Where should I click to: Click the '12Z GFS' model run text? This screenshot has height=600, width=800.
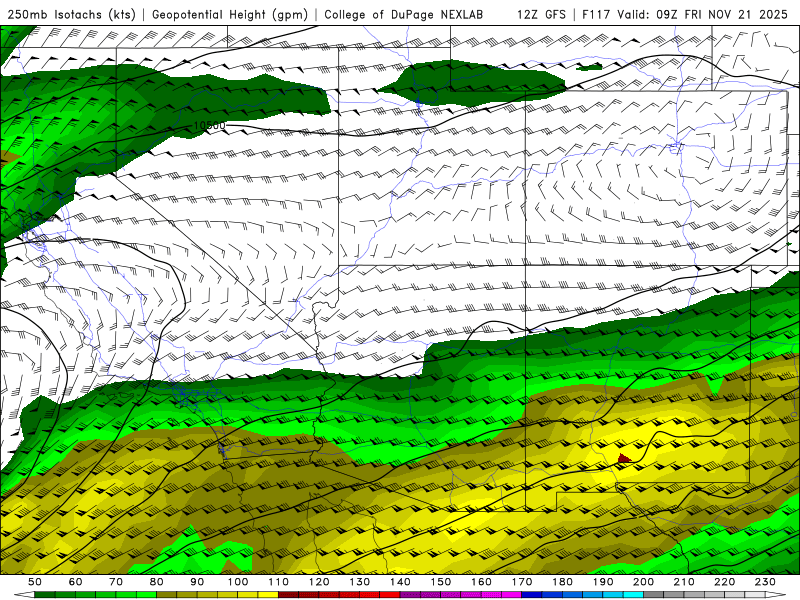click(541, 15)
